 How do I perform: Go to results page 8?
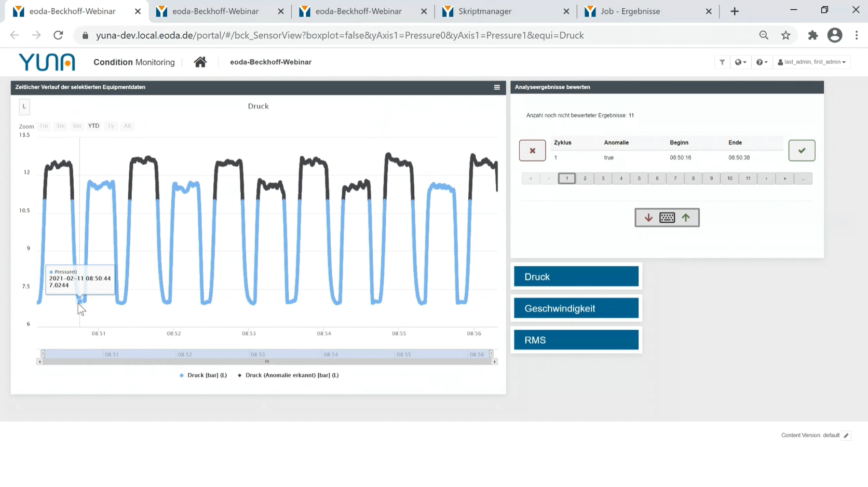694,179
